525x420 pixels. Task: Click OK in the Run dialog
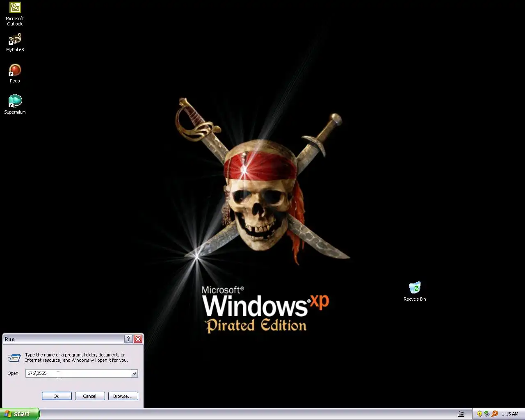pos(57,396)
